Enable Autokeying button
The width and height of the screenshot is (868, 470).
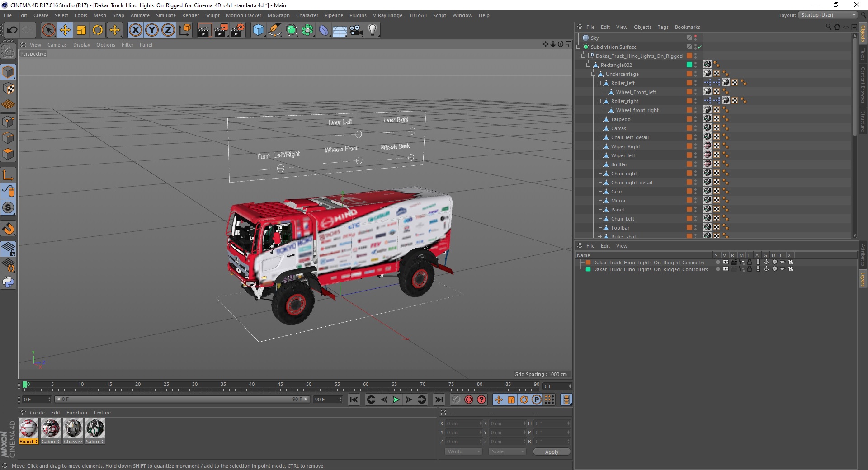click(469, 399)
